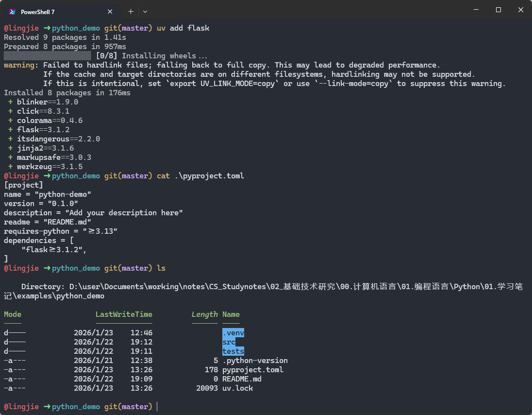Click the highlighted 'tests' directory name
Viewport: 532px width, 415px height.
pyautogui.click(x=233, y=351)
